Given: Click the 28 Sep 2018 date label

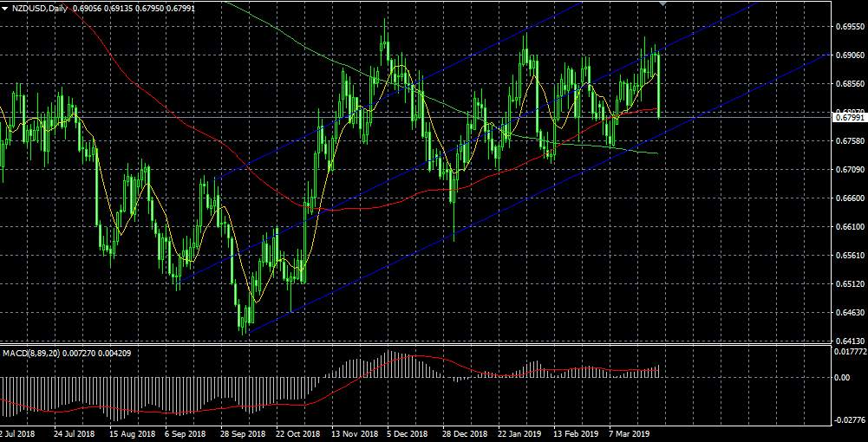Looking at the screenshot, I should 241,434.
